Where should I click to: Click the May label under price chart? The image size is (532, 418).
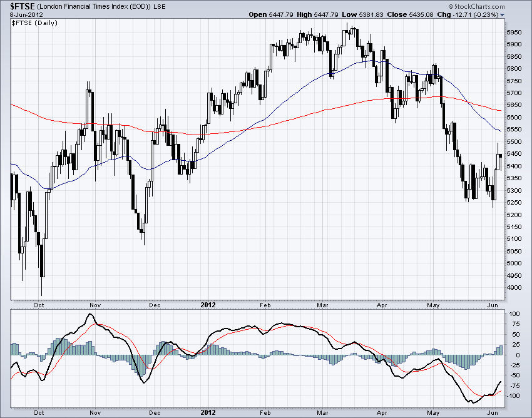pyautogui.click(x=433, y=305)
